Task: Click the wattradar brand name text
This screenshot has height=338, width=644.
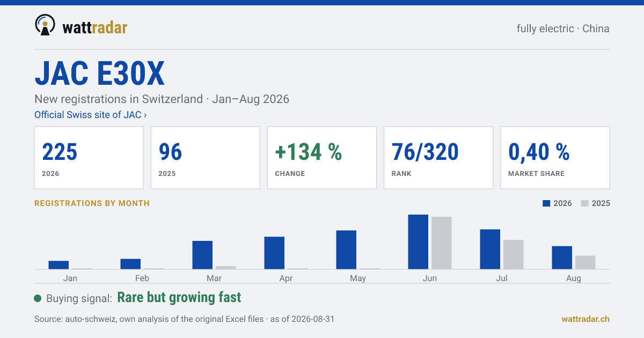Action: [94, 27]
